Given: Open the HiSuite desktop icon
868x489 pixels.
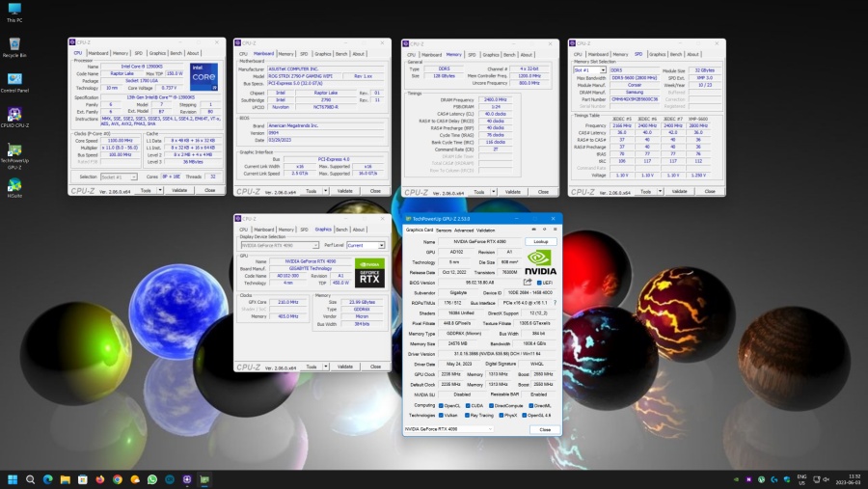Looking at the screenshot, I should click(15, 185).
